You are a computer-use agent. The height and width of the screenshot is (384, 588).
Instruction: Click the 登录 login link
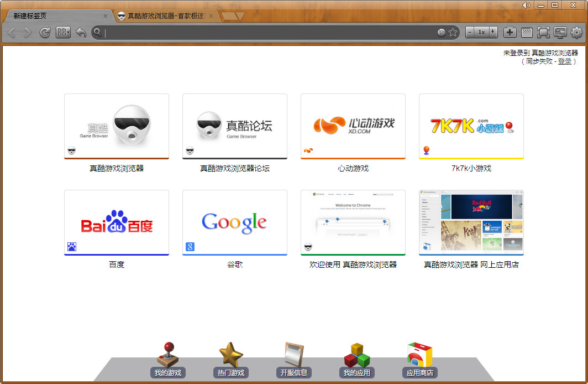click(x=564, y=61)
